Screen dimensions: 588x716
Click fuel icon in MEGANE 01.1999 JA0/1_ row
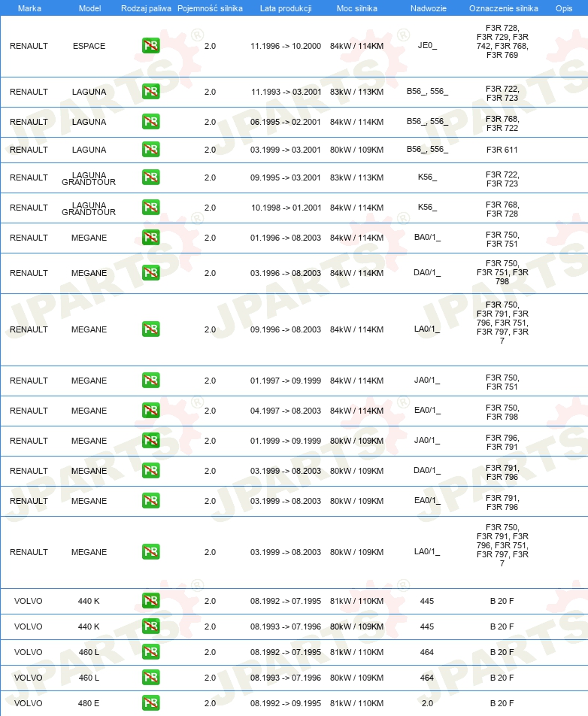pos(150,441)
